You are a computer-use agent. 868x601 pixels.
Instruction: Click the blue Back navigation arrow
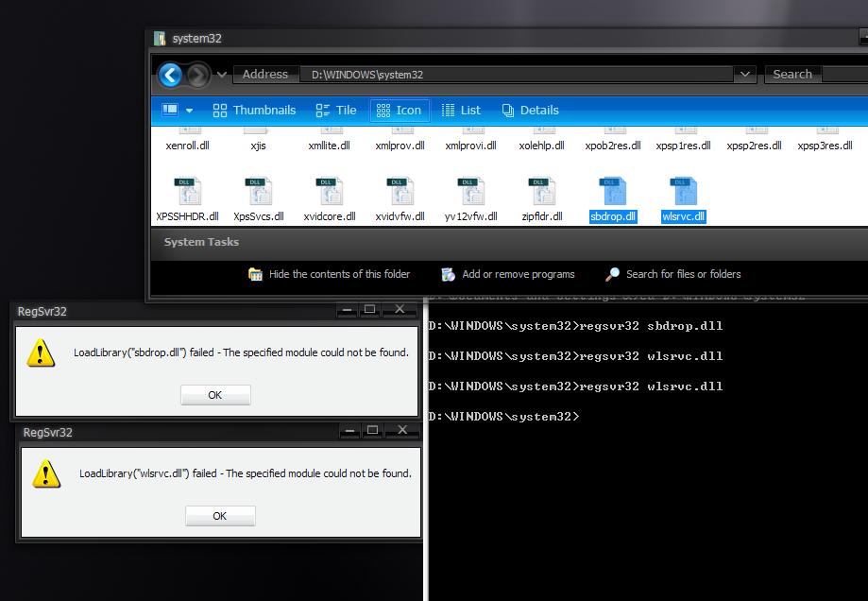tap(170, 75)
